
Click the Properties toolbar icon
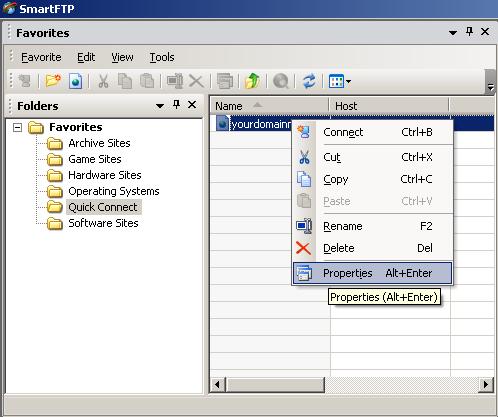click(x=225, y=81)
